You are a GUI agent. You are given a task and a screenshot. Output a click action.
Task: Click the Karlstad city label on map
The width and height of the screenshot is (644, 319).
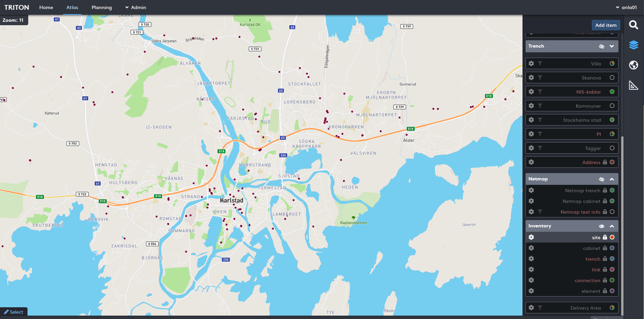[x=232, y=200]
